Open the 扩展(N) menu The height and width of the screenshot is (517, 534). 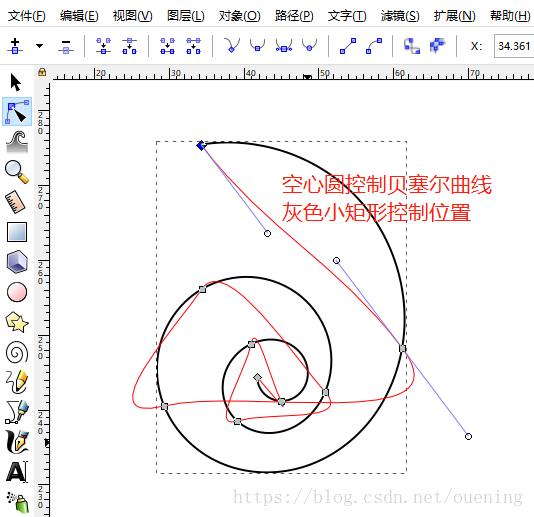[x=454, y=16]
